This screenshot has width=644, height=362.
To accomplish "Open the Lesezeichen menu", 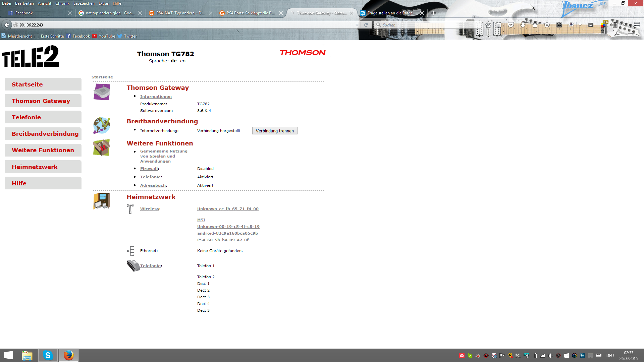I will tap(84, 3).
